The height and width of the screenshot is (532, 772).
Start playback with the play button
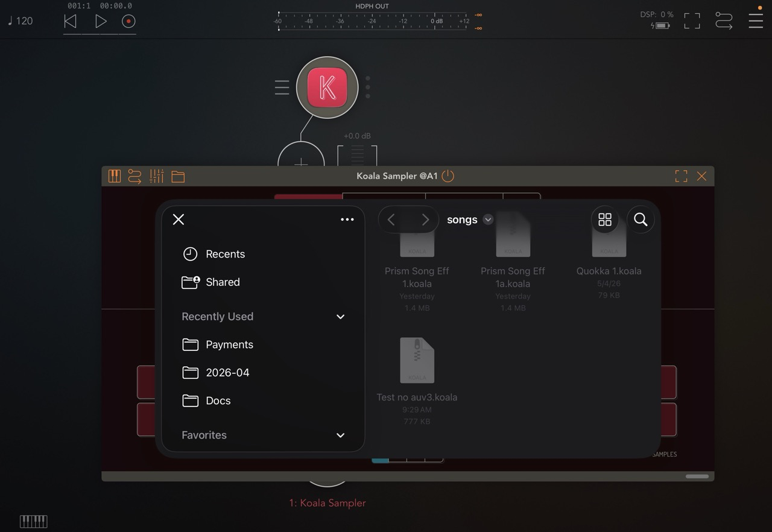(101, 21)
